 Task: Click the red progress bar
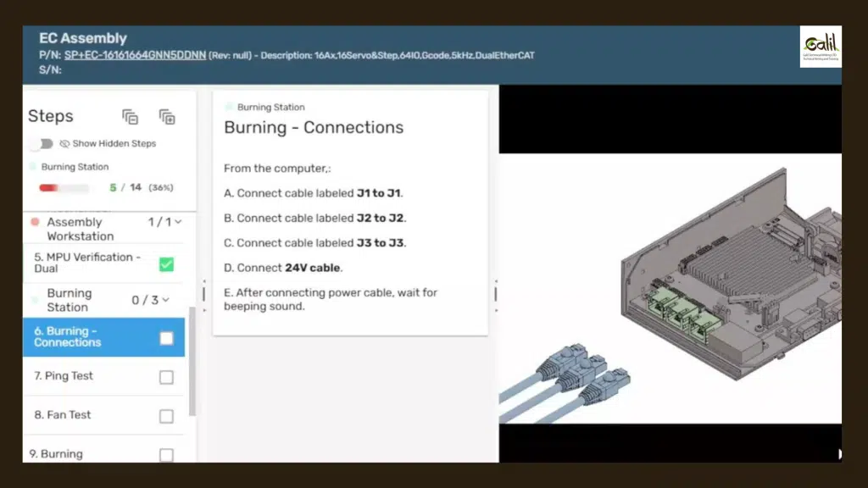(64, 188)
